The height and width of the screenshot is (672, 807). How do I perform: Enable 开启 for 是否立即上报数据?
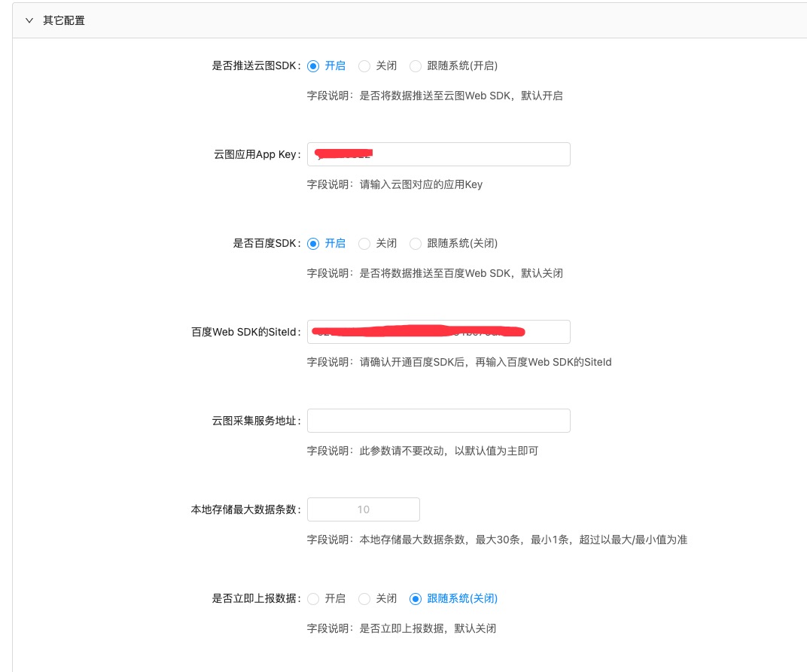point(313,598)
